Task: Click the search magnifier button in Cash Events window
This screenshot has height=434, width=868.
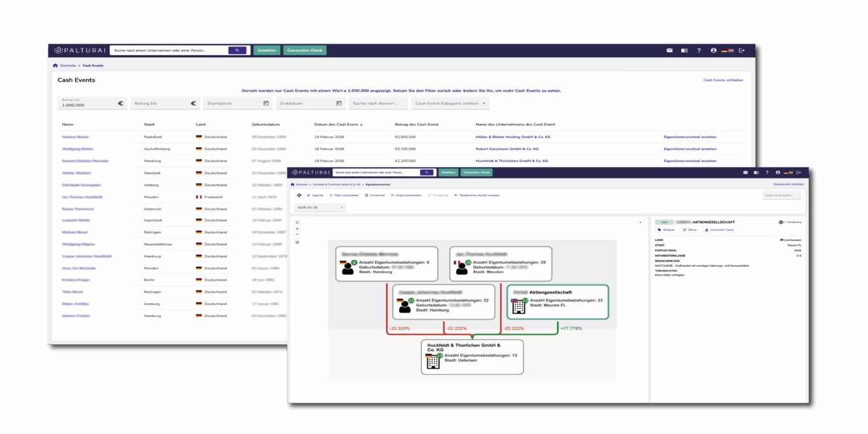Action: [x=237, y=50]
